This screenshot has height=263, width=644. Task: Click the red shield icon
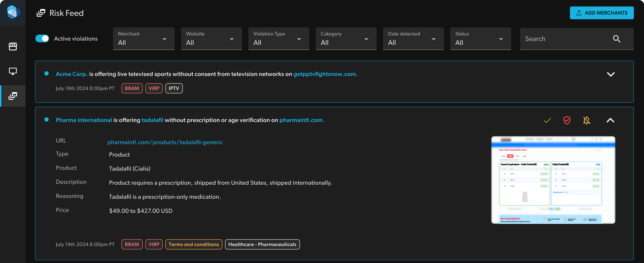coord(567,120)
